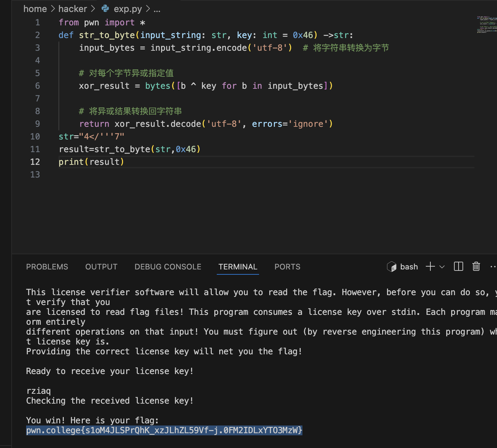This screenshot has width=497, height=448.
Task: Select line 12 via its line number
Action: [x=35, y=162]
